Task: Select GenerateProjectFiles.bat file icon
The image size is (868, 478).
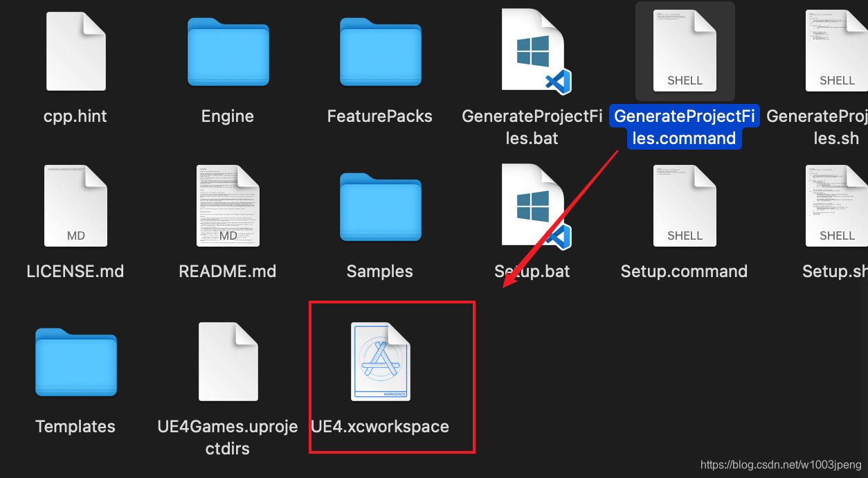Action: tap(536, 51)
